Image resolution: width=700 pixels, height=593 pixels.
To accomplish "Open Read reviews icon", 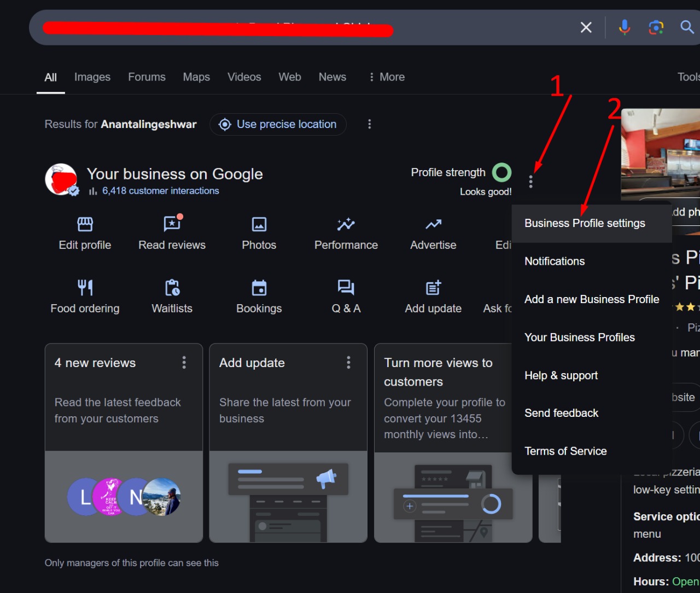I will [172, 224].
